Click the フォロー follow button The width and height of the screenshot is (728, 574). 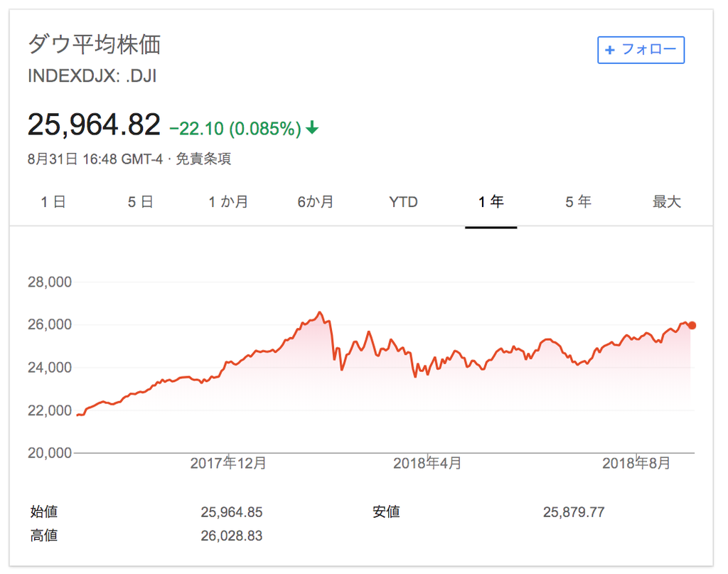coord(641,50)
